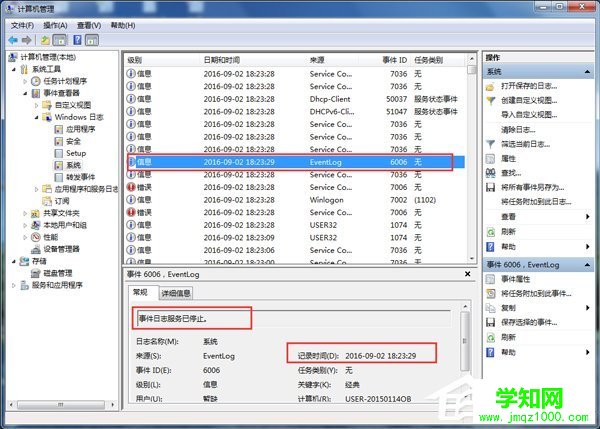This screenshot has height=429, width=600.
Task: Open 任务计划程序 in the tree
Action: click(65, 81)
